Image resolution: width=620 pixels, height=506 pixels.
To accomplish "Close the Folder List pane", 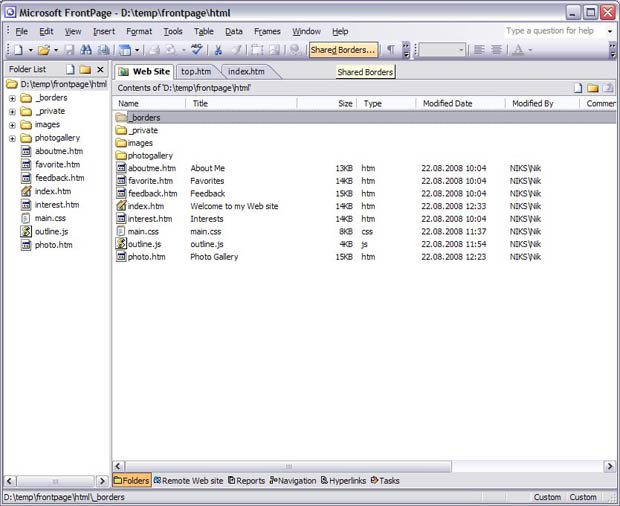I will tap(100, 70).
